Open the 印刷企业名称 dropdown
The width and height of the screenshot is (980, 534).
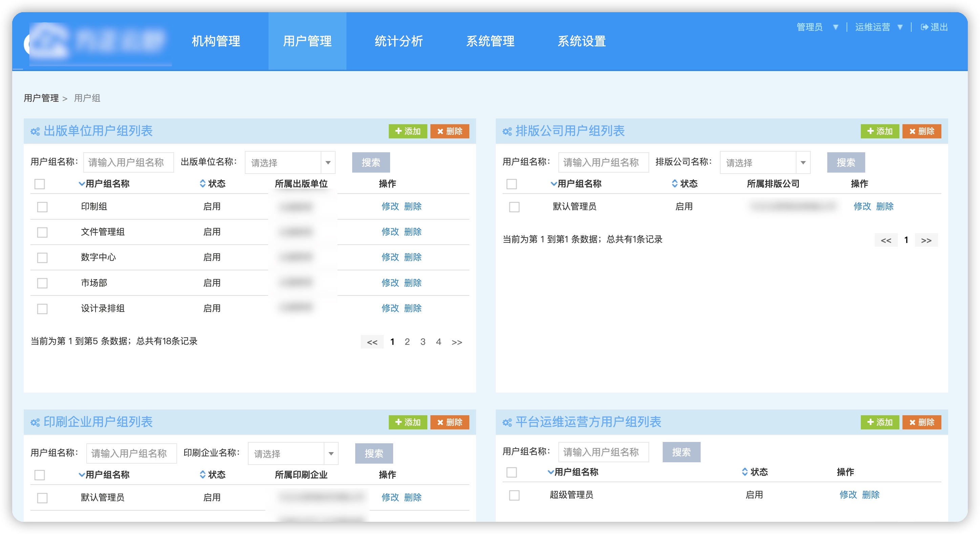(293, 453)
